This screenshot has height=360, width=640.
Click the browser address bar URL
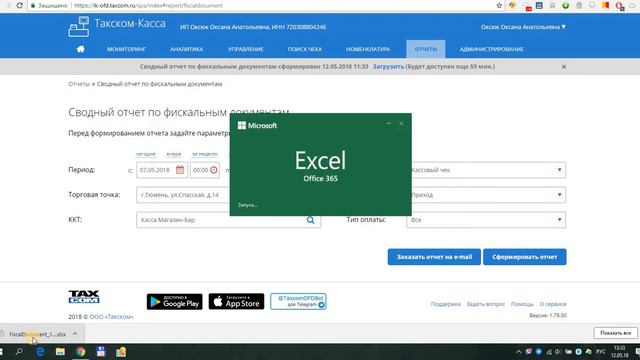(149, 6)
